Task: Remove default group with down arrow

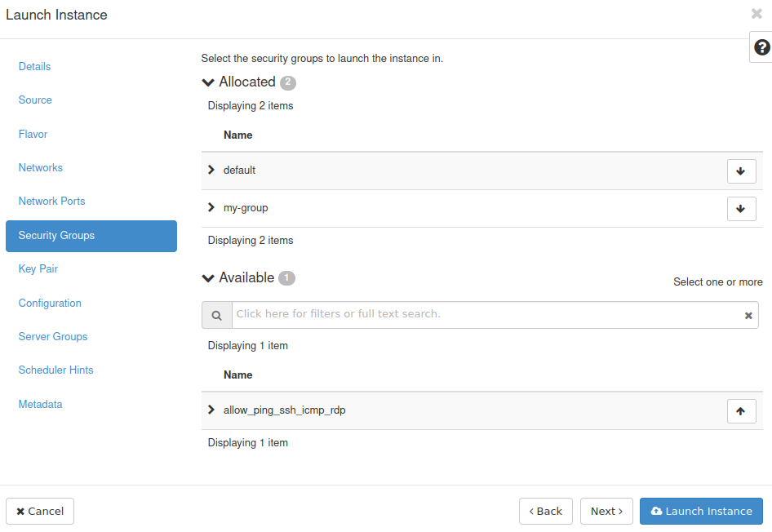Action: click(741, 171)
